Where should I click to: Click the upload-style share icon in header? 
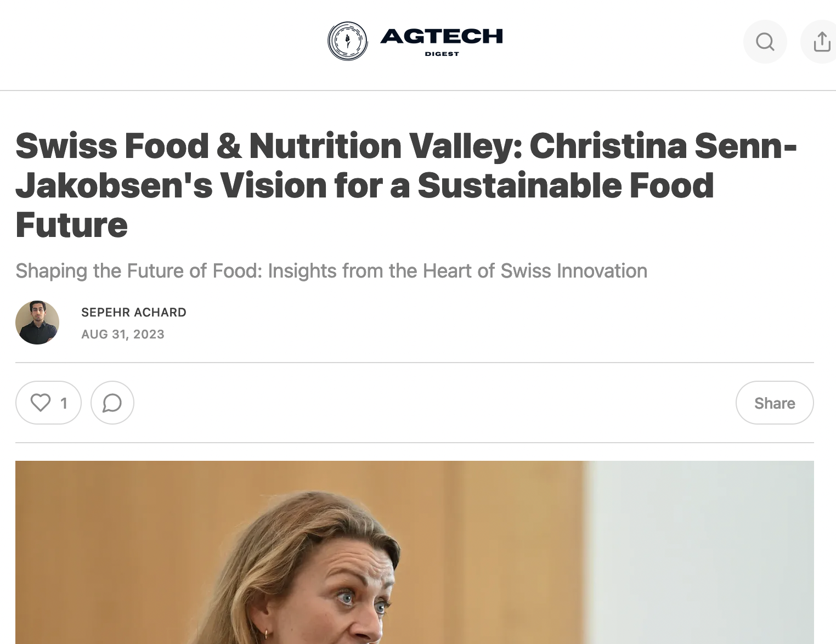click(821, 42)
